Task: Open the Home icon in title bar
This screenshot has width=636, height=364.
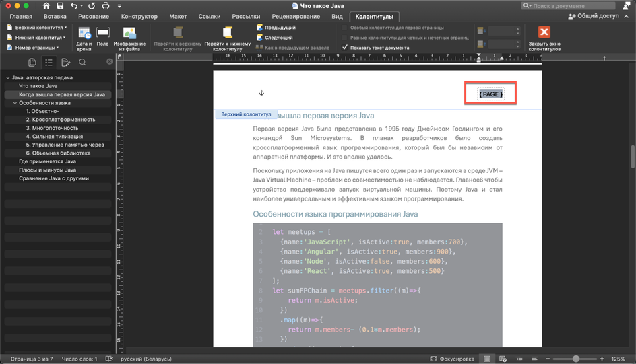Action: click(x=46, y=5)
